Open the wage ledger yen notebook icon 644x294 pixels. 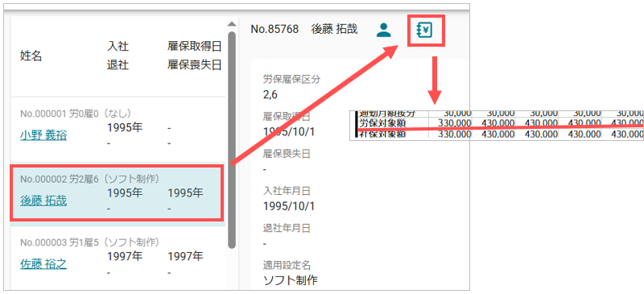(426, 31)
